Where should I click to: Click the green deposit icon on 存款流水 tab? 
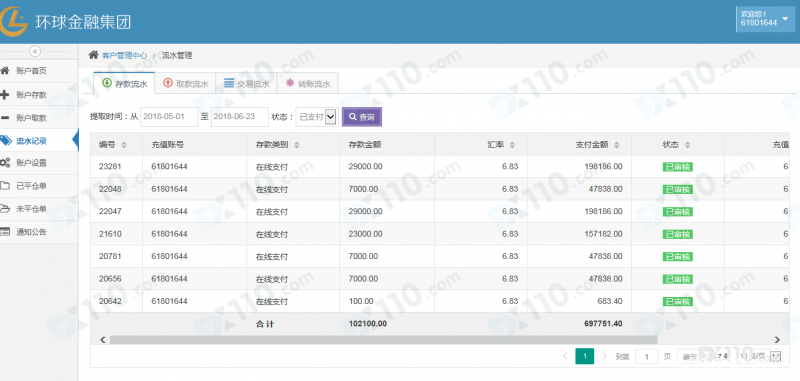pyautogui.click(x=107, y=83)
